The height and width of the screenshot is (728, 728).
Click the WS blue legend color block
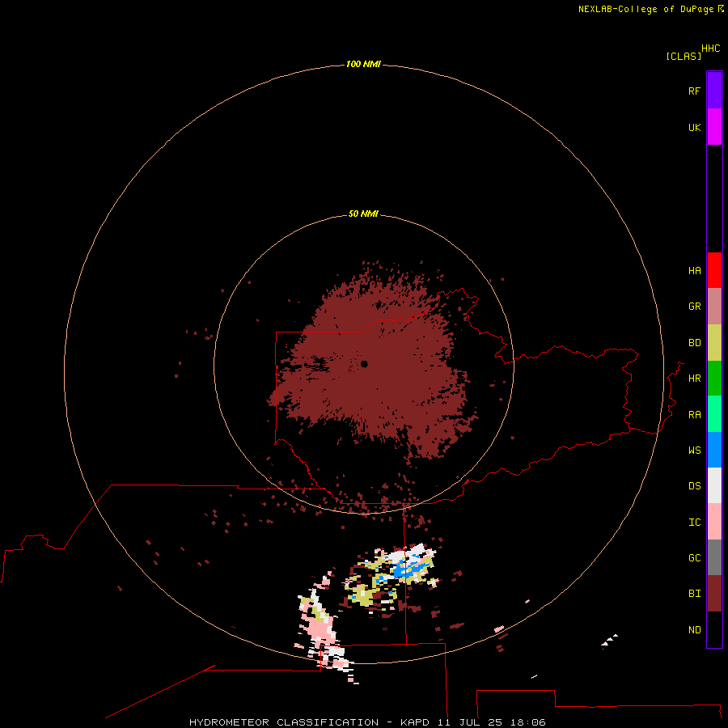coord(714,450)
